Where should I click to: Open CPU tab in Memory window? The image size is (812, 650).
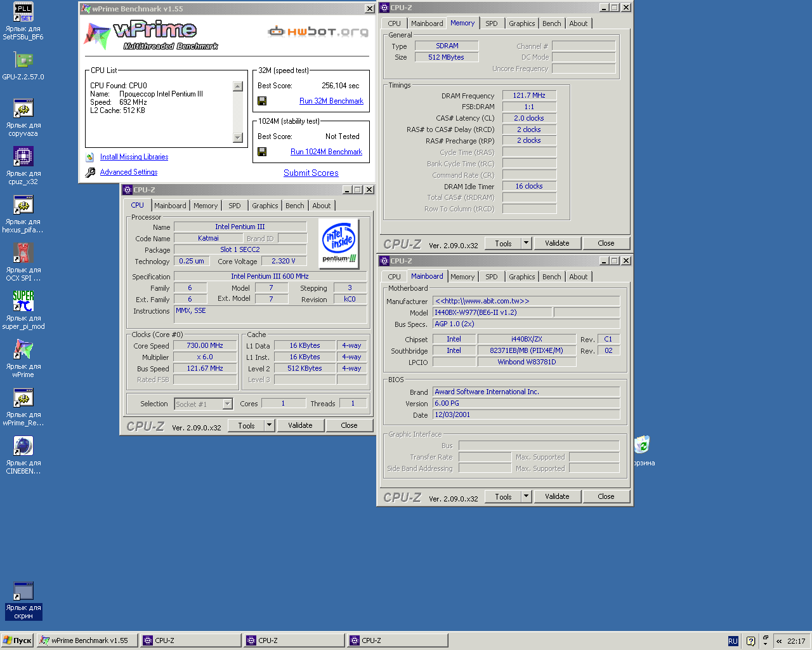[x=395, y=23]
